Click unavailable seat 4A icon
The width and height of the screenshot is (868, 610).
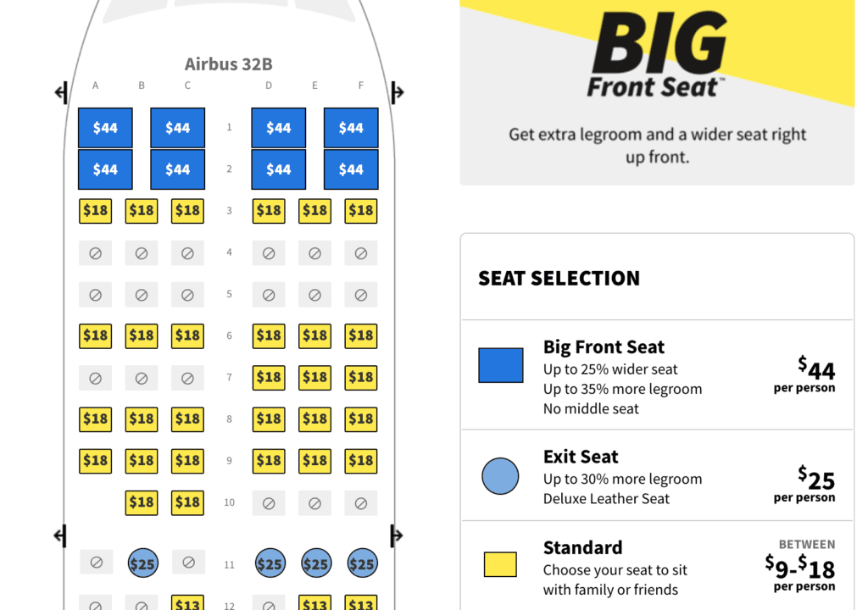[x=96, y=252]
